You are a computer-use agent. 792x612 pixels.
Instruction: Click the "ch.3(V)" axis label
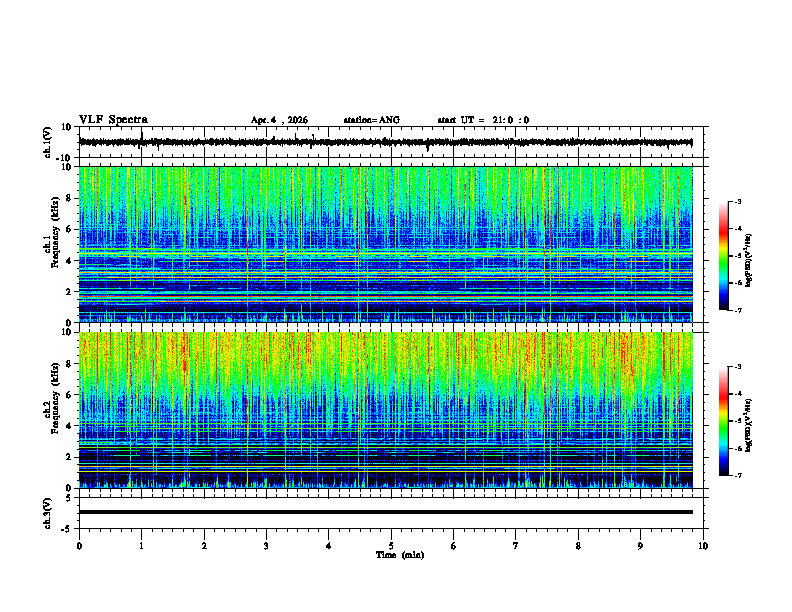(x=49, y=513)
